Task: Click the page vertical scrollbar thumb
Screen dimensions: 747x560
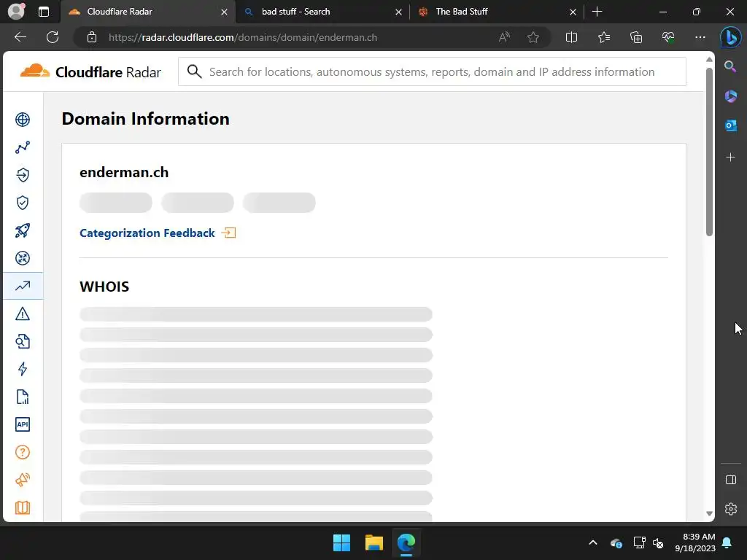Action: pyautogui.click(x=709, y=152)
